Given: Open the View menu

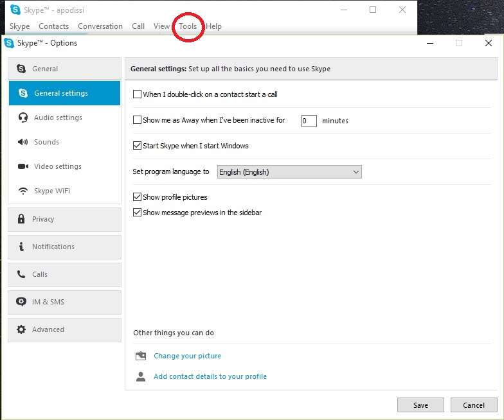Looking at the screenshot, I should click(x=161, y=26).
